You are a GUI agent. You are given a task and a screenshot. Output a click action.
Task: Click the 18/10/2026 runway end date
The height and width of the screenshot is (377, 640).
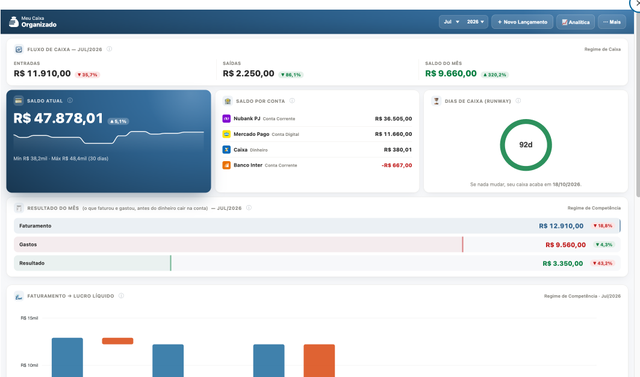pos(567,184)
